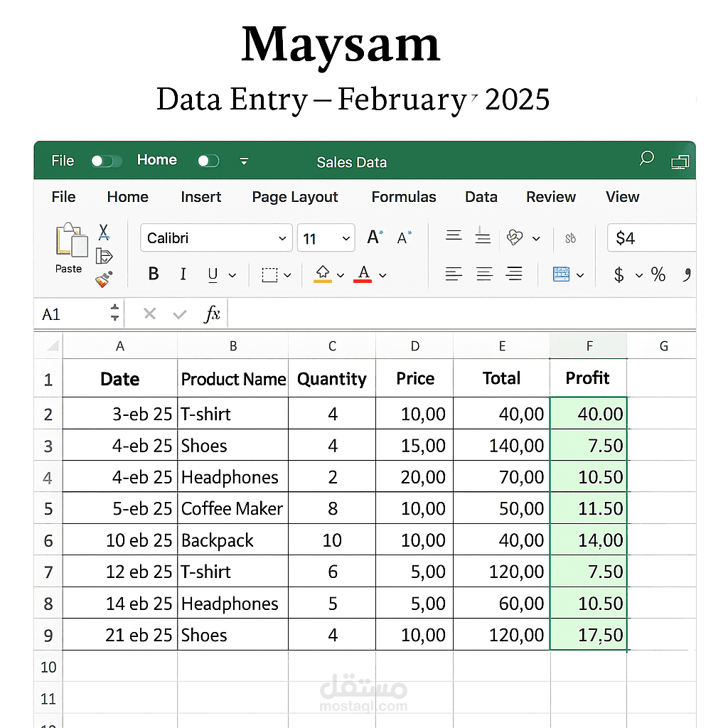
Task: Apply dollar currency format
Action: (619, 275)
